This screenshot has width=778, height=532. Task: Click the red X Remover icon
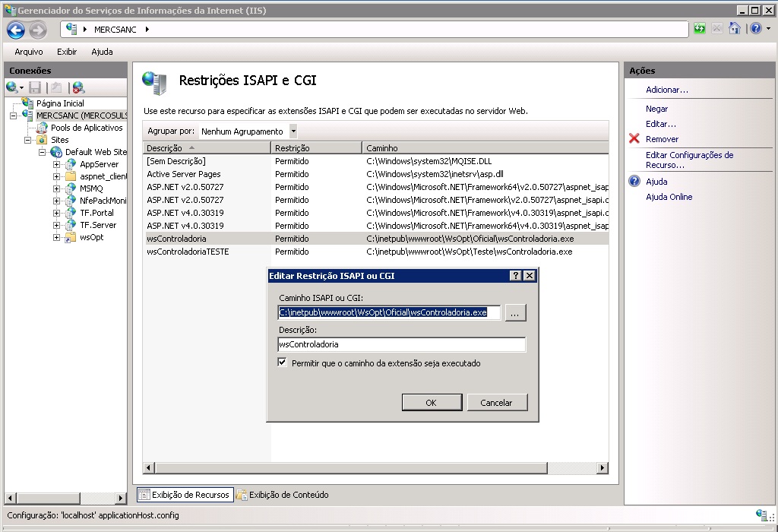tap(634, 139)
